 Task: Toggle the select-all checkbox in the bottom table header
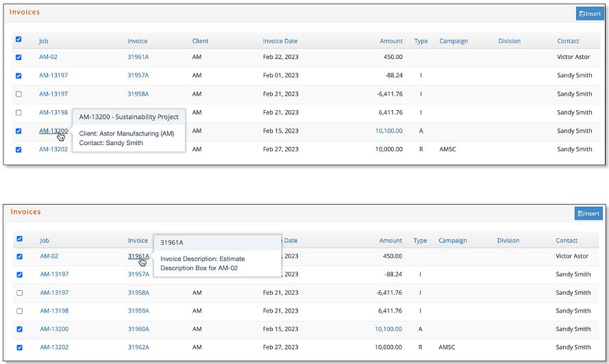20,239
